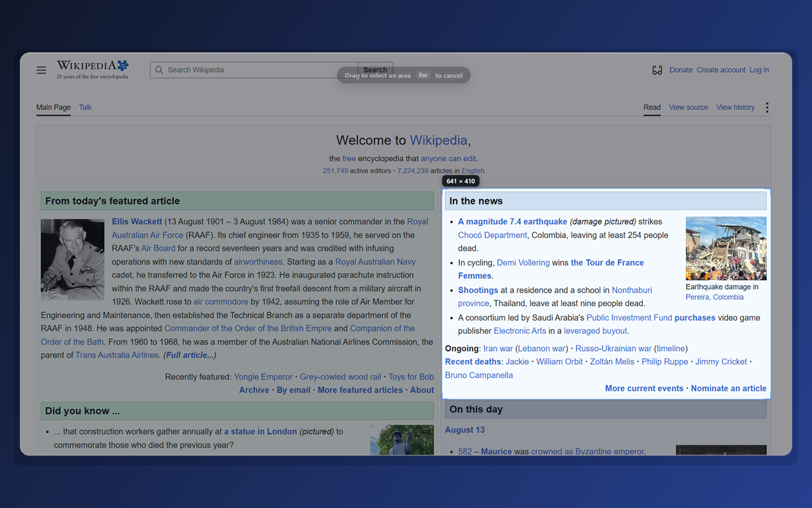Click More current events link

[644, 388]
